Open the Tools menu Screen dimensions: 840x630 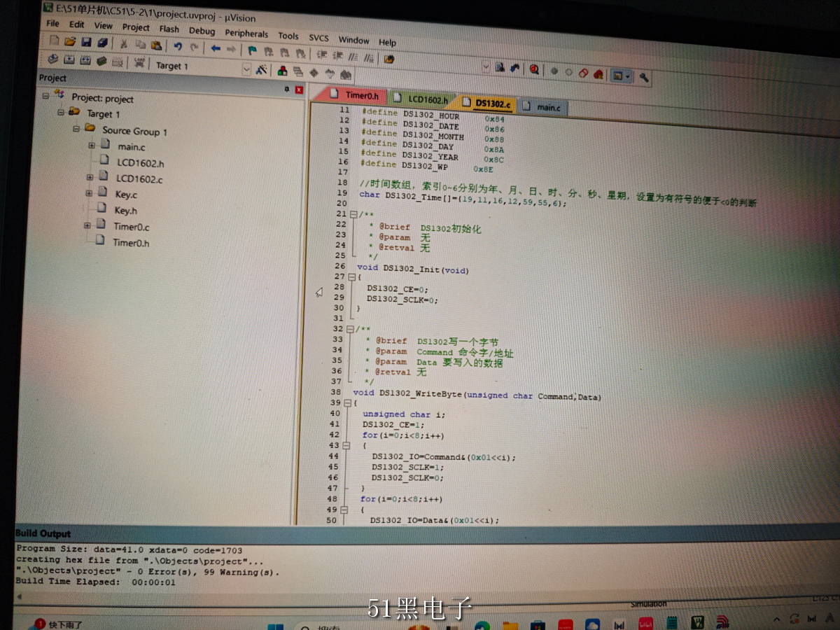tap(288, 36)
